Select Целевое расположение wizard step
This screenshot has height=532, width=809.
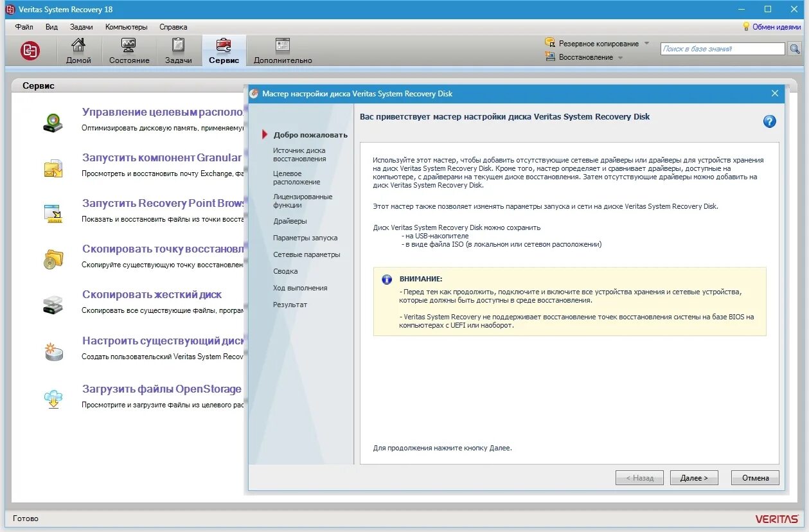[296, 177]
